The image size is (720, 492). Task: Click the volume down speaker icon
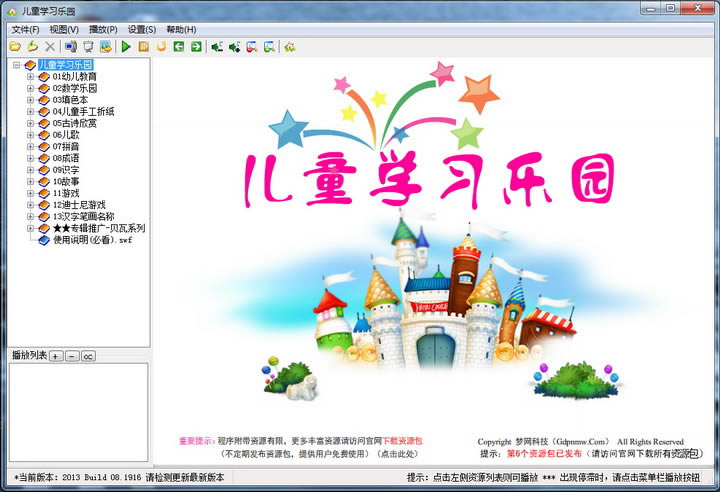217,46
